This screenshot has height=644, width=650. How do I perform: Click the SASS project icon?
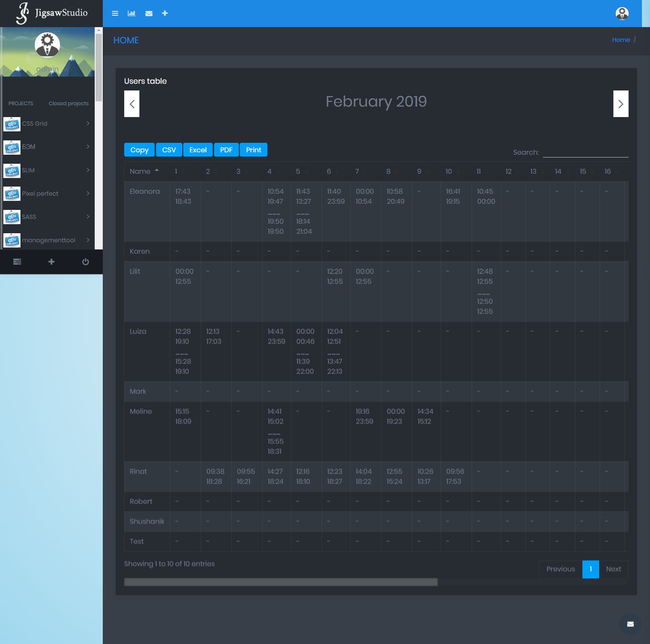12,217
